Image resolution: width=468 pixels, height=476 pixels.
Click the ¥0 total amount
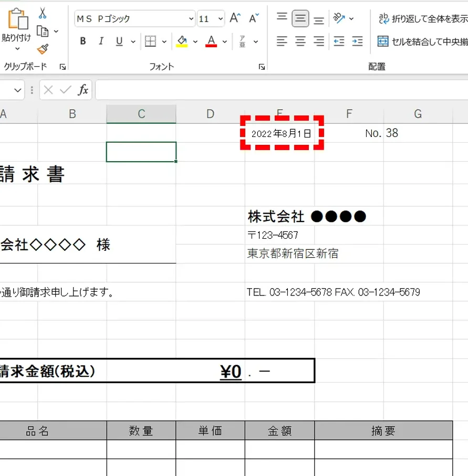point(231,372)
